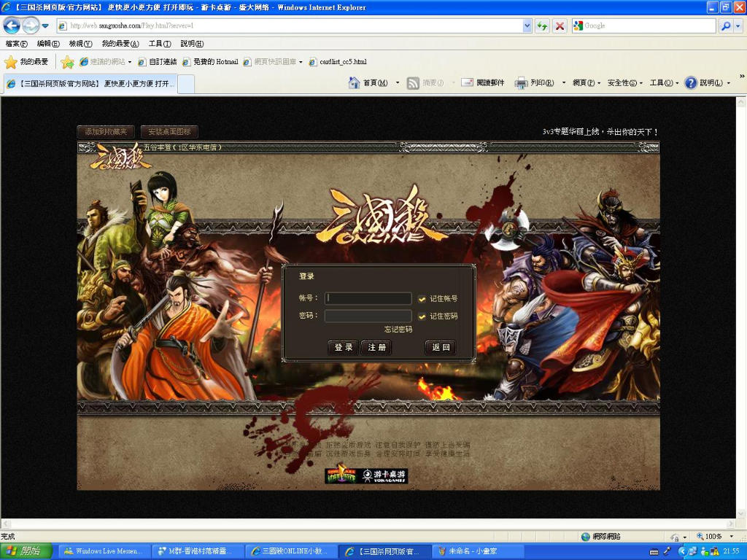
Task: Click the browser Forward arrow button
Action: pyautogui.click(x=31, y=26)
